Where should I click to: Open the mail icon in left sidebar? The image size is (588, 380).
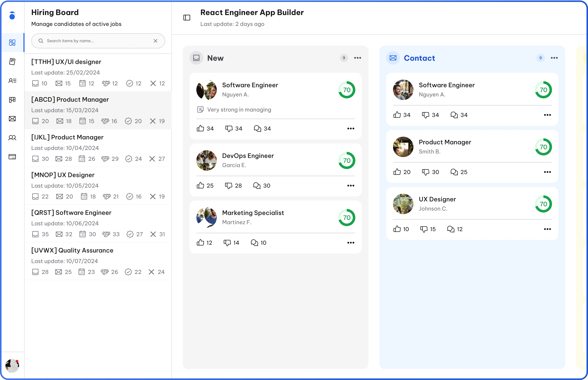click(12, 119)
